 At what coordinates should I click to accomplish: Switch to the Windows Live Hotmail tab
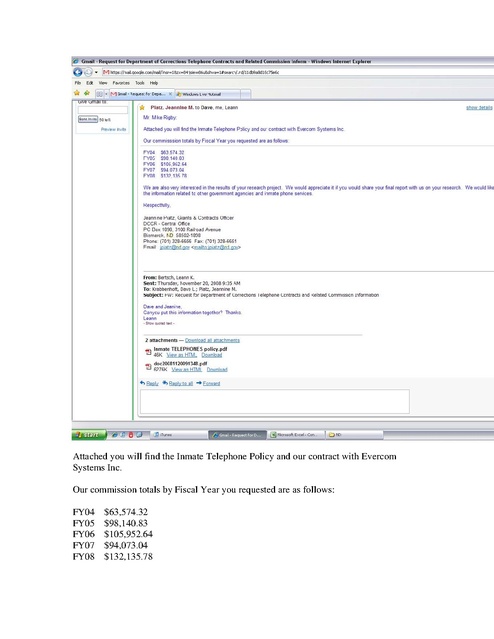pyautogui.click(x=207, y=94)
